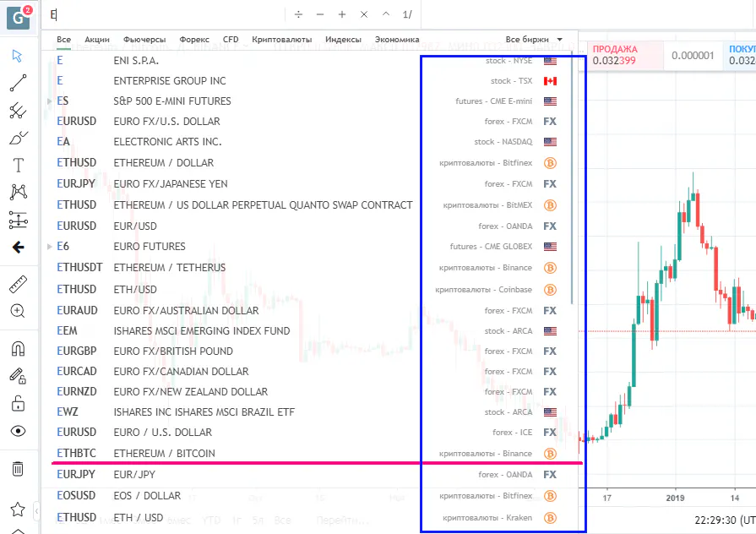Switch to the CFD filter tab
Viewport: 756px width, 534px height.
pos(231,40)
